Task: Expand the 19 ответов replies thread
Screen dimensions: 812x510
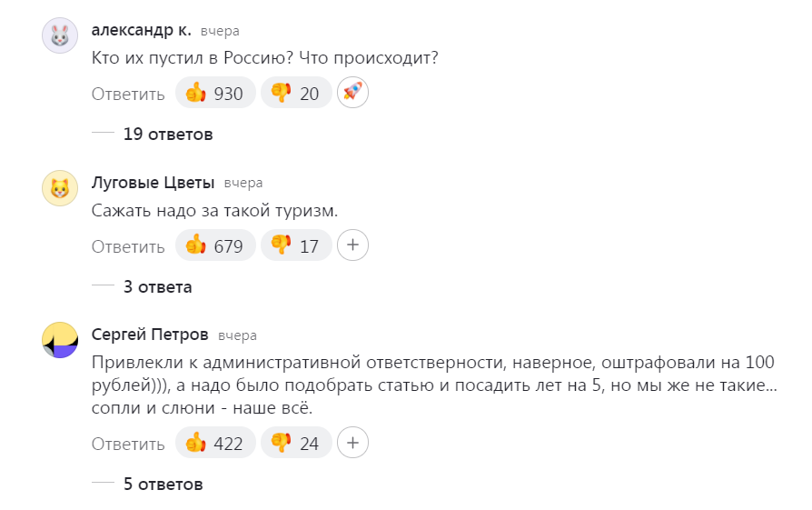Action: (168, 135)
